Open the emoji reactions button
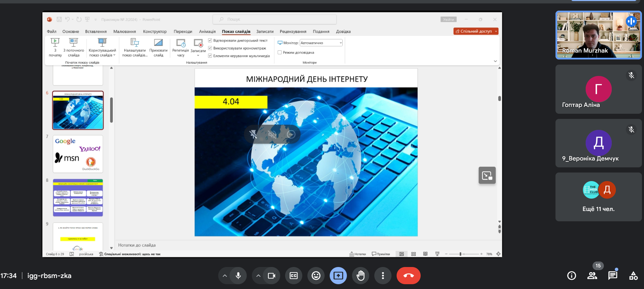The image size is (644, 289). [316, 276]
